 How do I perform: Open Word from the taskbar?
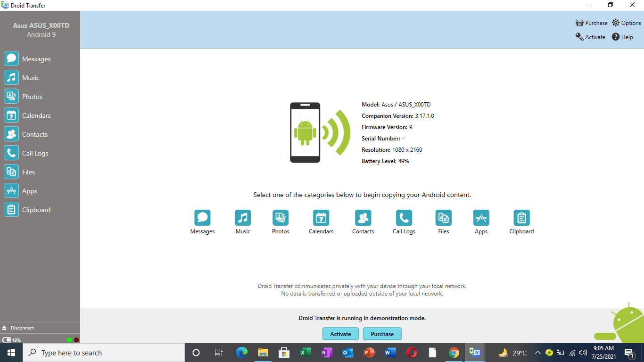(x=390, y=353)
